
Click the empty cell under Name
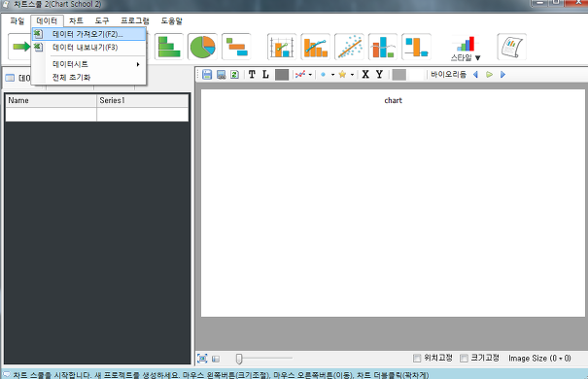51,115
